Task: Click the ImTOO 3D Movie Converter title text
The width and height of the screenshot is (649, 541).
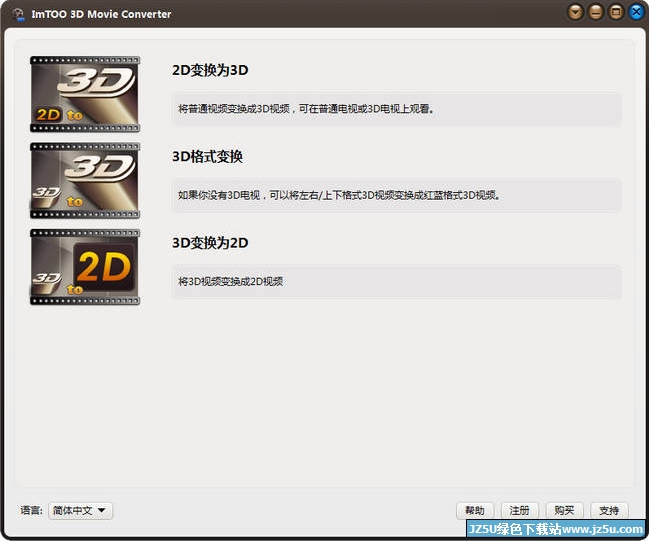Action: 101,14
